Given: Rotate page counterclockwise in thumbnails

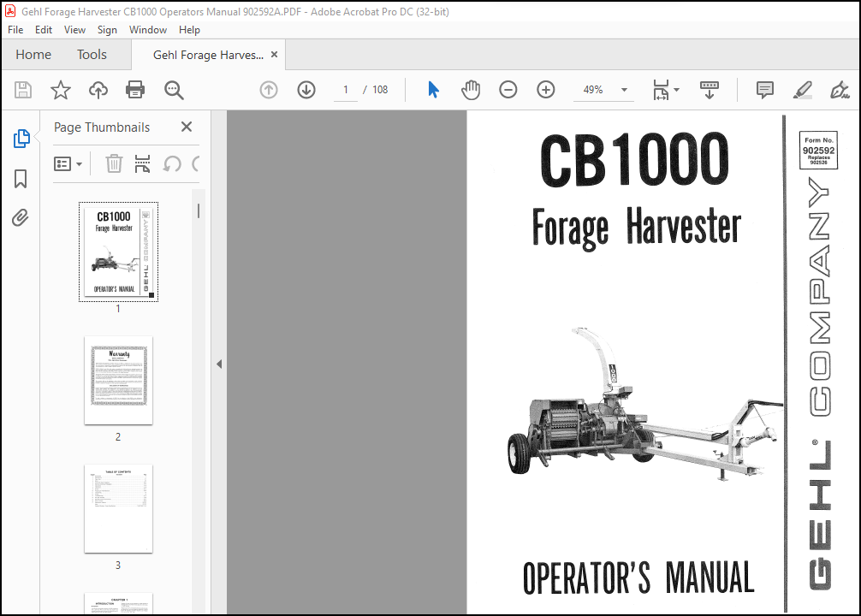Looking at the screenshot, I should tap(172, 163).
